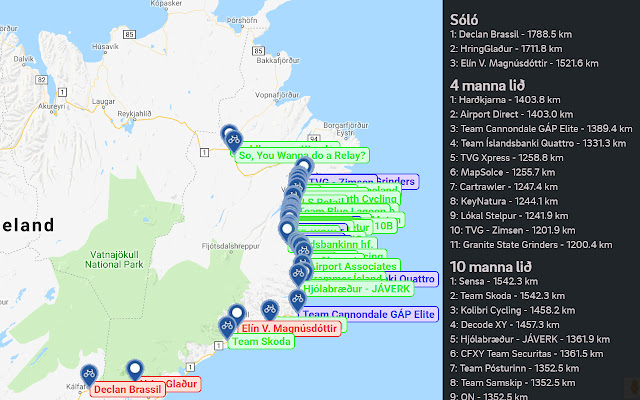Click entry Hjólabræður - JÁVERK - 1361.9 km
The width and height of the screenshot is (640, 400).
[530, 339]
